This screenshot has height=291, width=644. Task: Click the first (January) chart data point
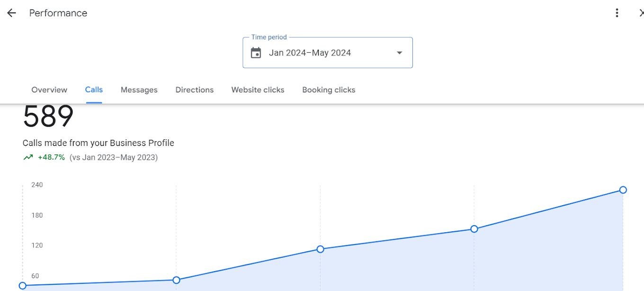[23, 285]
